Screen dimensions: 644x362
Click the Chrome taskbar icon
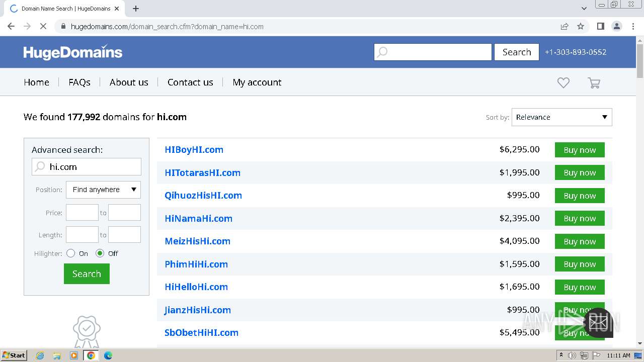91,355
